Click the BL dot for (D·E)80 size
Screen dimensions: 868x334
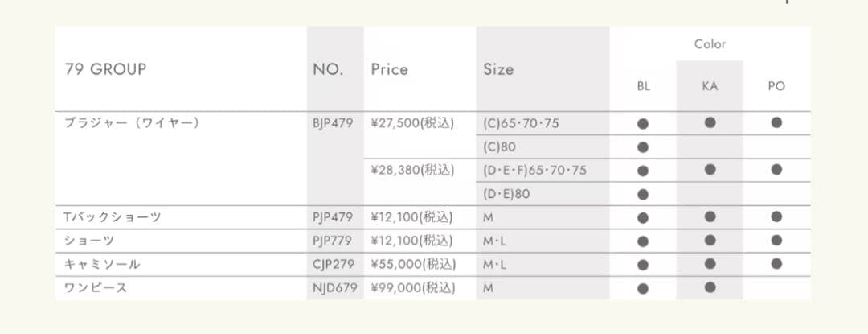[643, 194]
